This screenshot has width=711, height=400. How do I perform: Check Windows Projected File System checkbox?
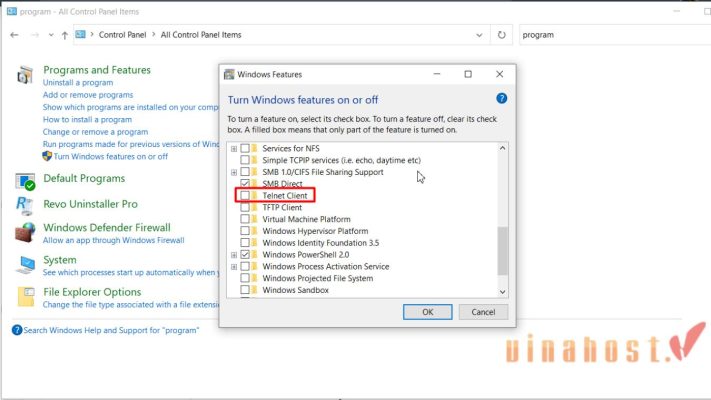(245, 278)
